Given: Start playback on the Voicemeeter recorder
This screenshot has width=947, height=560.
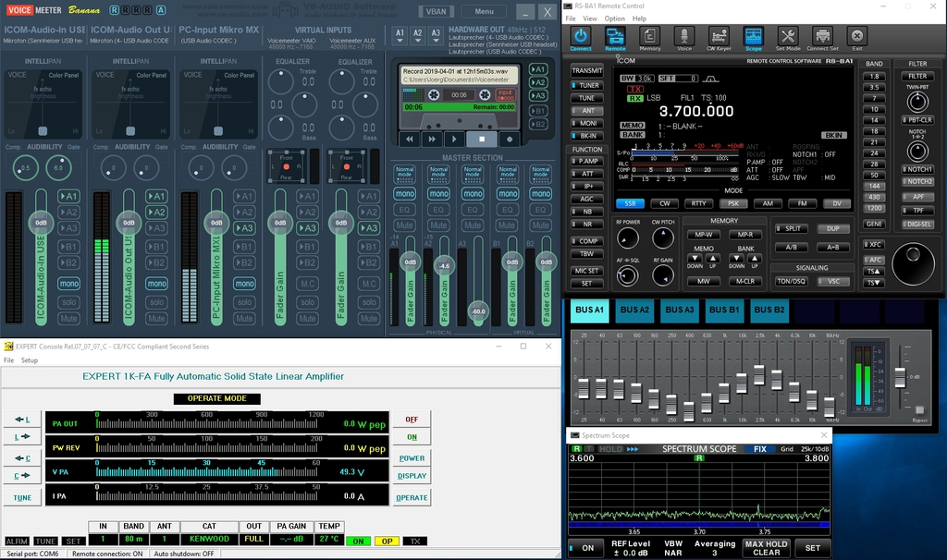Looking at the screenshot, I should (454, 139).
